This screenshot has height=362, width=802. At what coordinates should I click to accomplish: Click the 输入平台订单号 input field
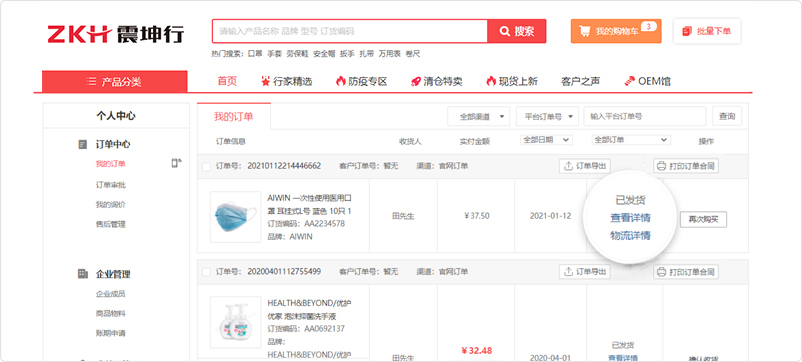644,117
